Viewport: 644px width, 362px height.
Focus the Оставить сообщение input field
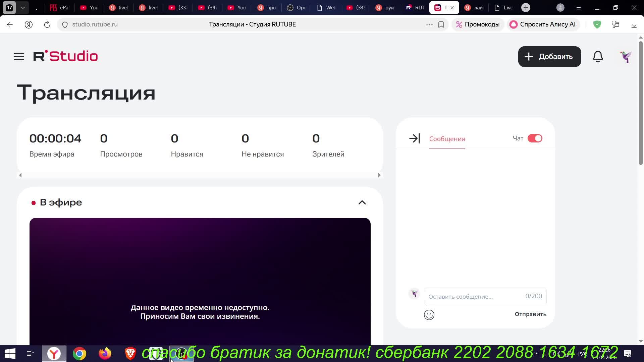pyautogui.click(x=473, y=296)
